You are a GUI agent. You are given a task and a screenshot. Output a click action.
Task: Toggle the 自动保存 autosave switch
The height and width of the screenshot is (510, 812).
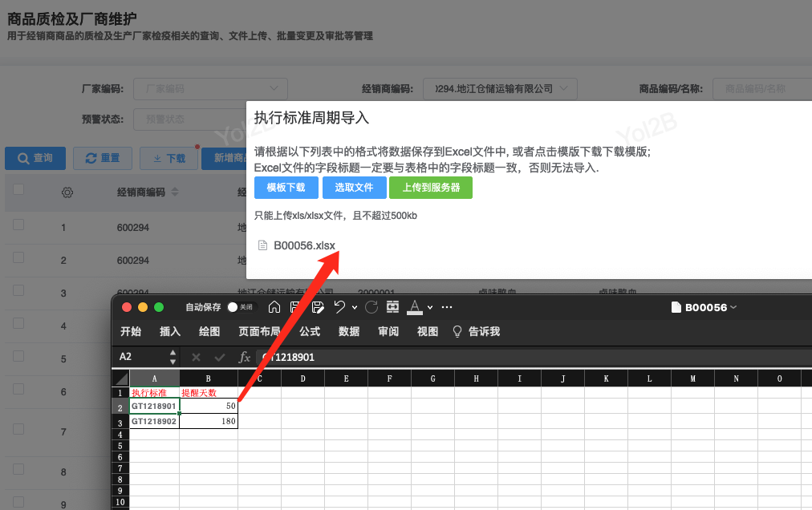pos(234,307)
